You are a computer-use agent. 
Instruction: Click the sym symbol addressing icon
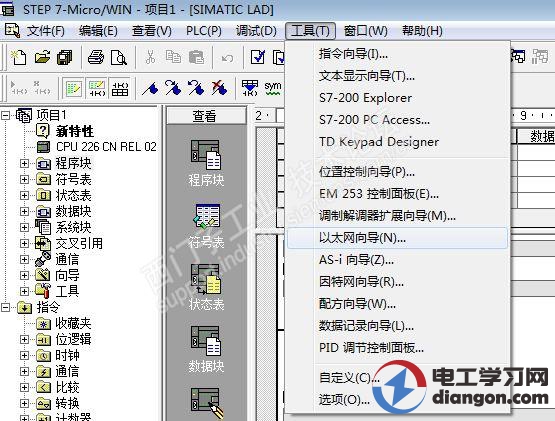[273, 88]
